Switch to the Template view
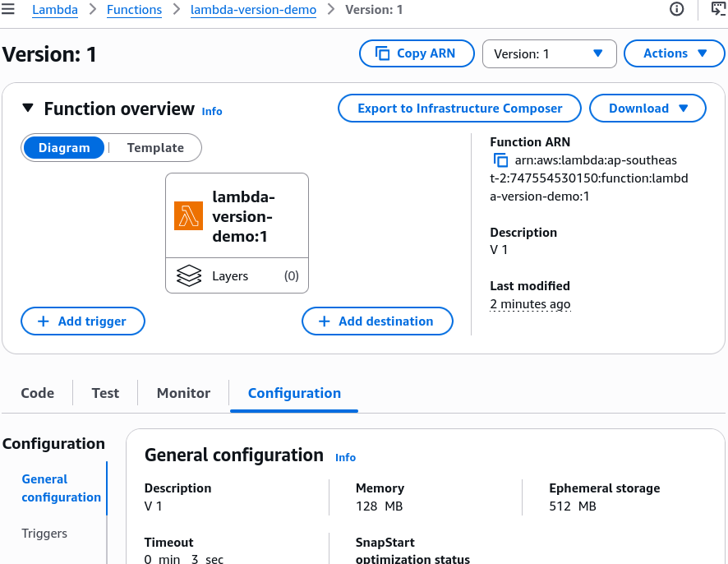 point(155,148)
